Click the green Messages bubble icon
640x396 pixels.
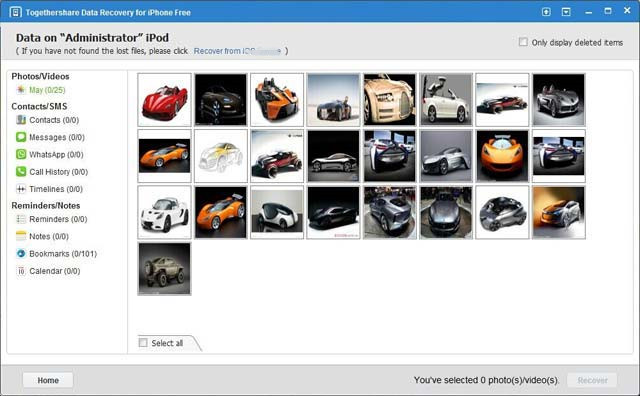tap(21, 137)
